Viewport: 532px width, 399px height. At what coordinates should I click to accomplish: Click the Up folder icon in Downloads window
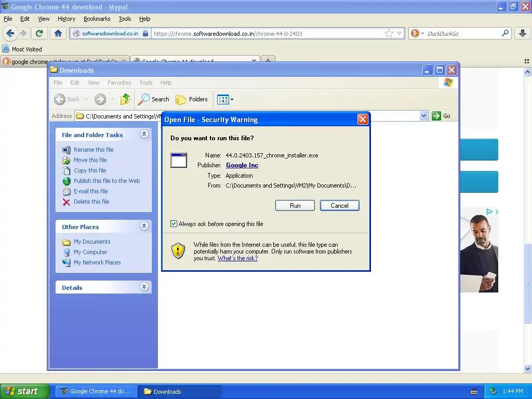(125, 99)
